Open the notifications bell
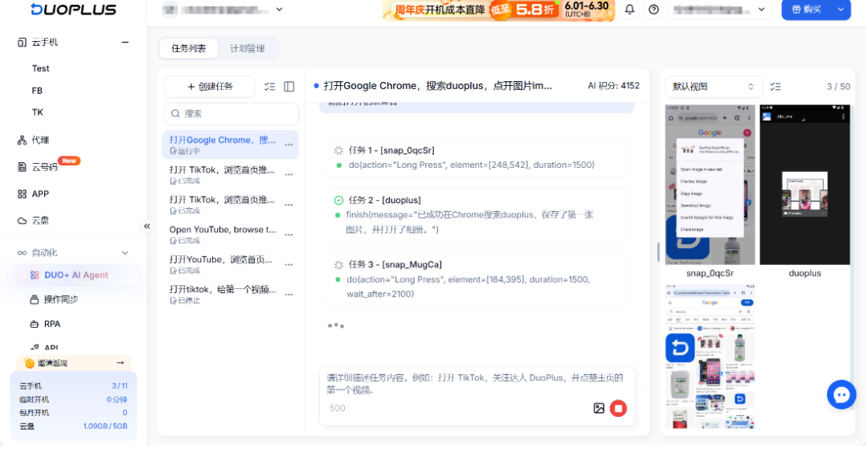 coord(629,10)
